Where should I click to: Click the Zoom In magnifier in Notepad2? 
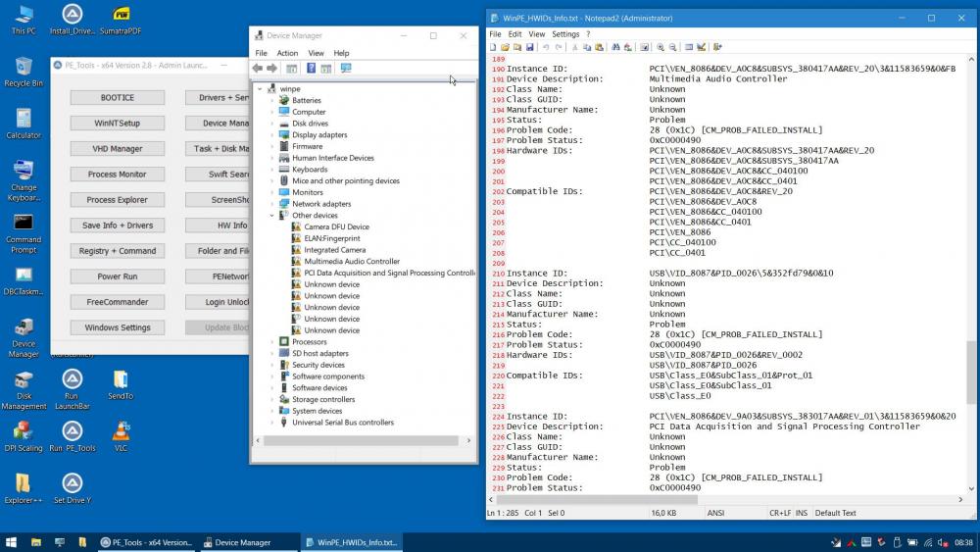tap(661, 47)
